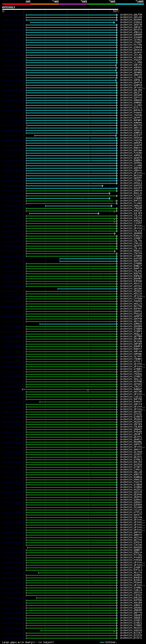Open hit UniRef100_Q9LF98
The image size is (146, 644).
131,15
